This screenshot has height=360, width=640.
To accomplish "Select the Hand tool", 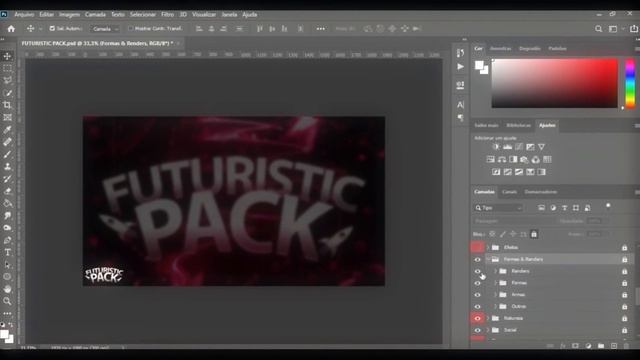I will 7,289.
